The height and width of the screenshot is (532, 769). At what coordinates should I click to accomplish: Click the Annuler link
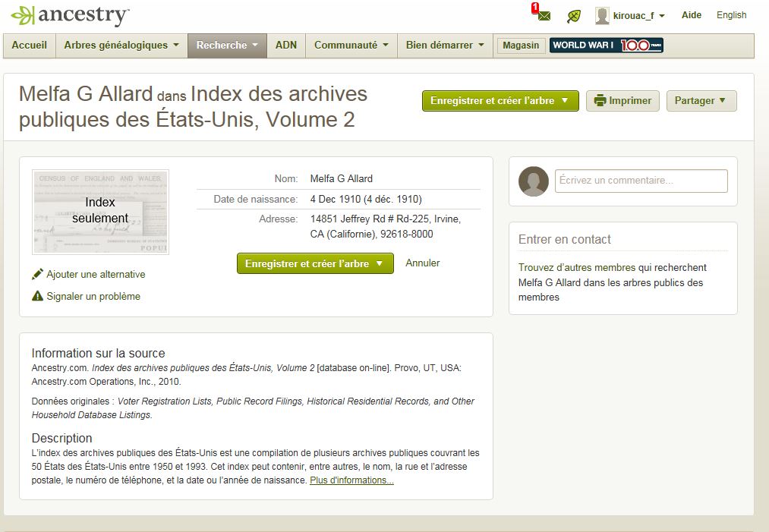(422, 263)
